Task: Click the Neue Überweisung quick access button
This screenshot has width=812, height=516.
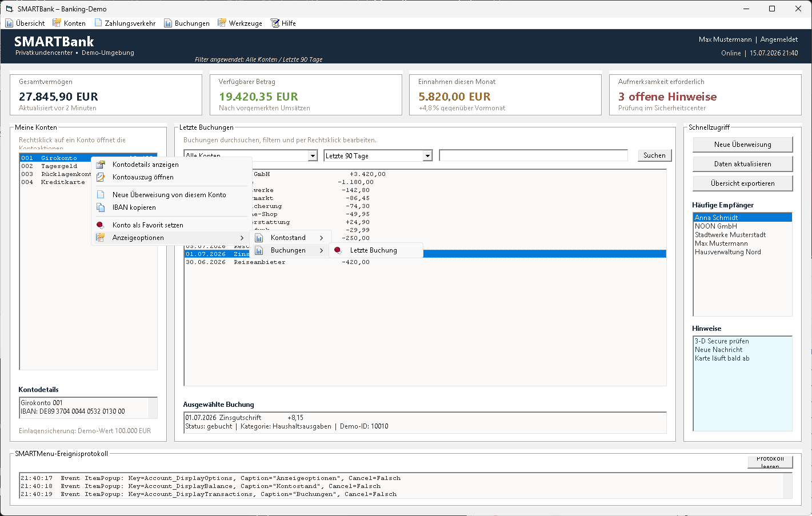Action: coord(742,145)
